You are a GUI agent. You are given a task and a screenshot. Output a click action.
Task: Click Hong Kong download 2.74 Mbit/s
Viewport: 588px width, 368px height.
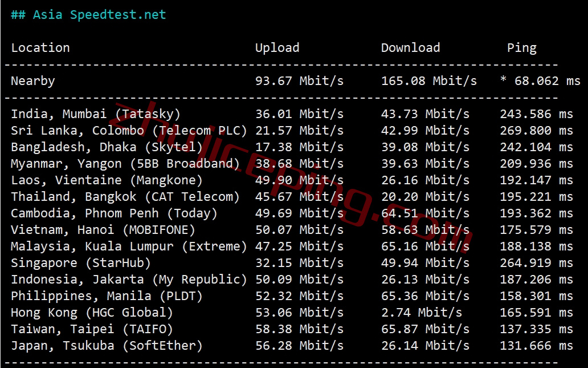click(x=422, y=312)
